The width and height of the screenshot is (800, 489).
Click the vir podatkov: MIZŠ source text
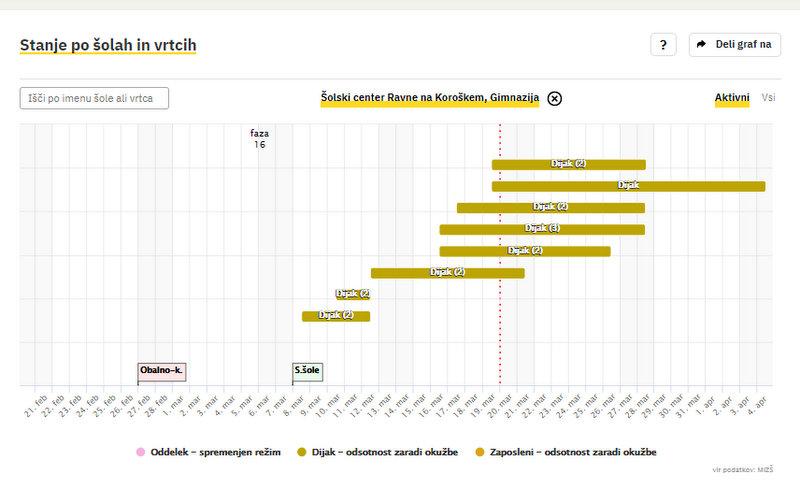[x=740, y=469]
